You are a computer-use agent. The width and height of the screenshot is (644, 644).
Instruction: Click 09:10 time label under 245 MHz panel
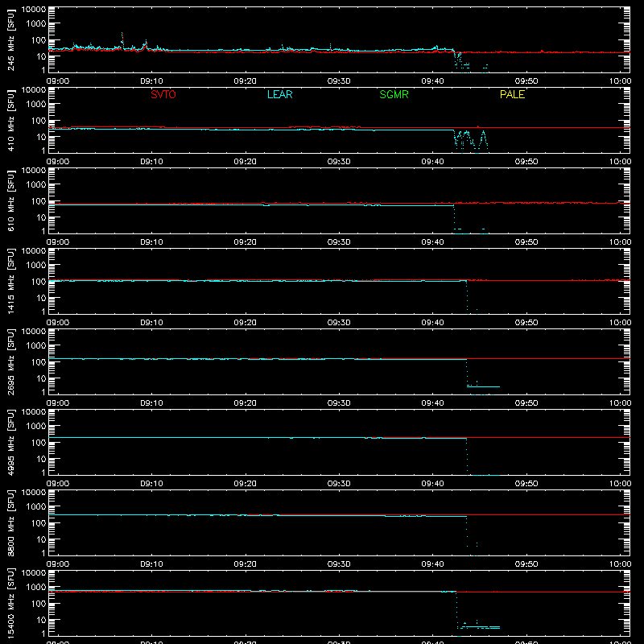pos(151,81)
